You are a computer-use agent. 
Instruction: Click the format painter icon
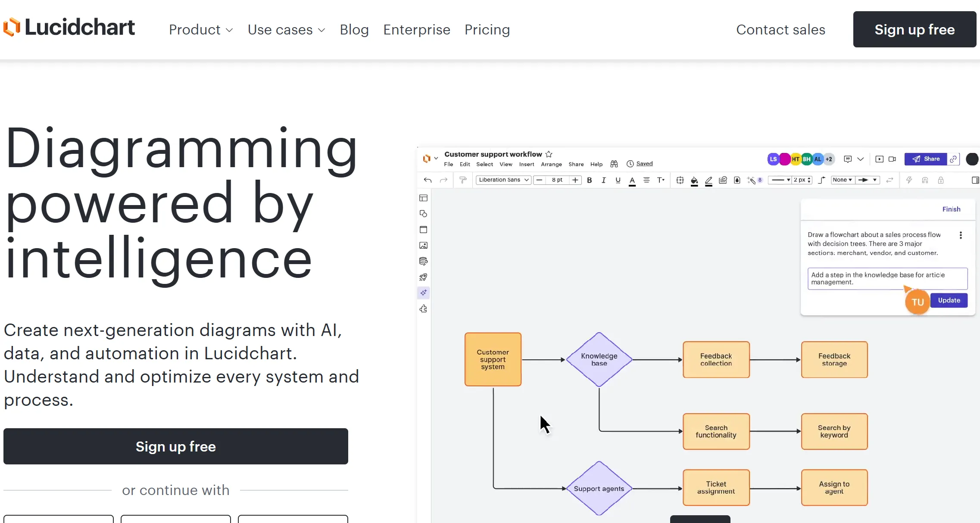point(463,180)
